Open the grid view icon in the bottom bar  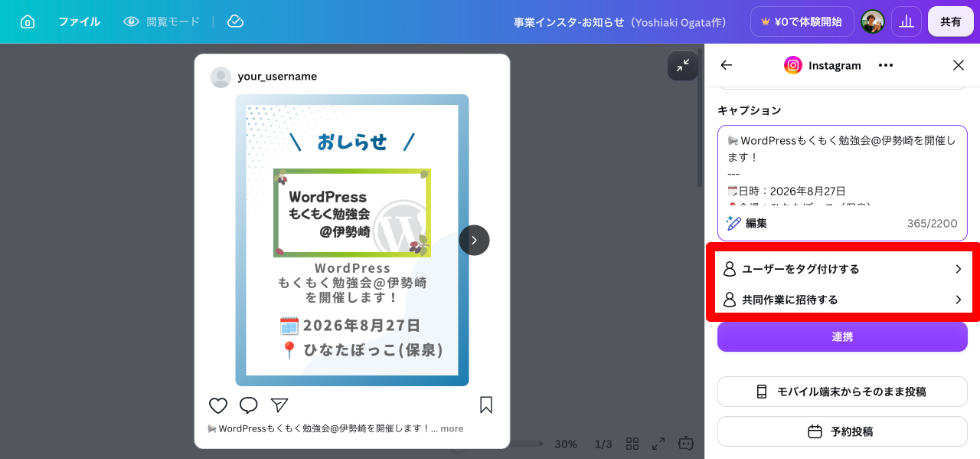[632, 444]
